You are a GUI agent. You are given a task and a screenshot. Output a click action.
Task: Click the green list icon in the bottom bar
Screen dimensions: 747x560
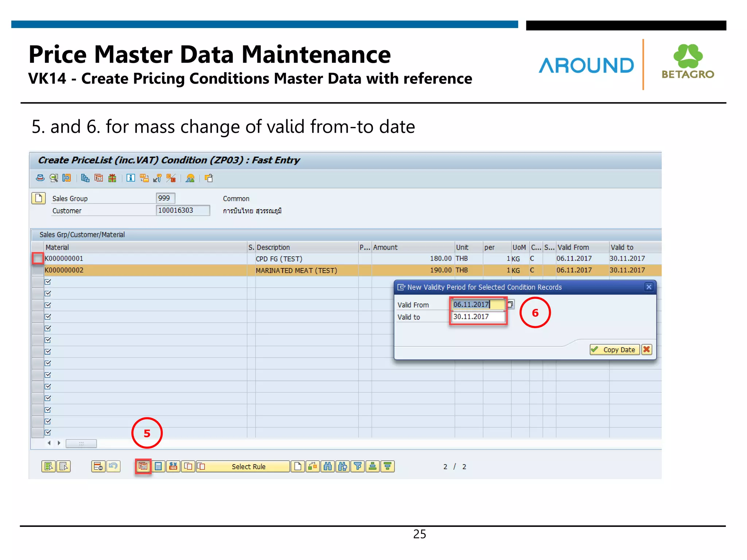[49, 466]
